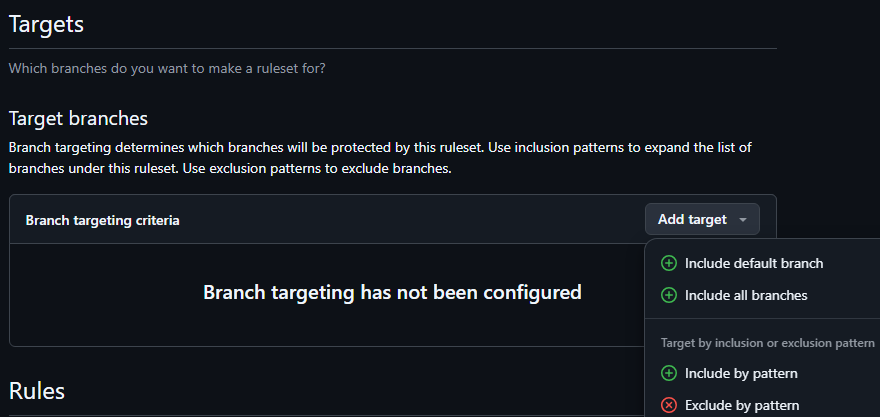Click the green plus icon for Include default branch

pos(668,263)
